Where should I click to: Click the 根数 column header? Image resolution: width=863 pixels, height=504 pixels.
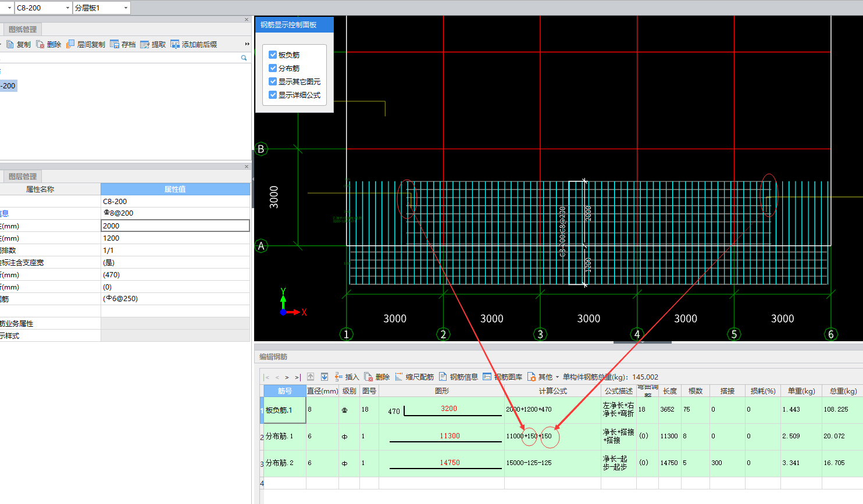[x=696, y=391]
